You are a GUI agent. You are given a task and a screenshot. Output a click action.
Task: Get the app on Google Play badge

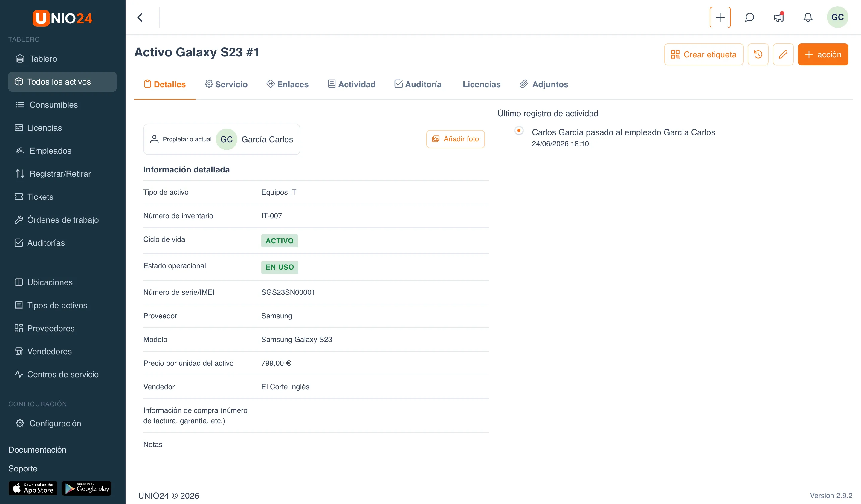click(86, 488)
